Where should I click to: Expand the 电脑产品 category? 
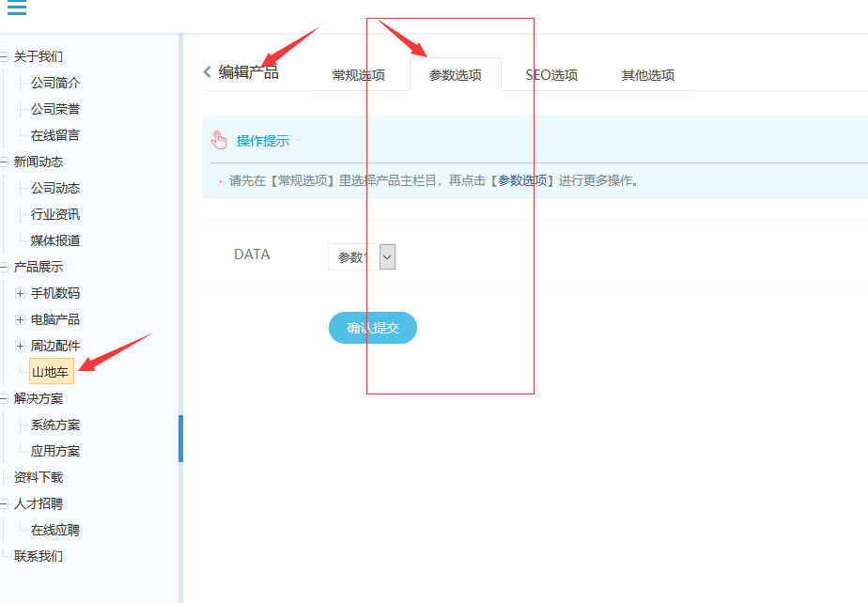(20, 319)
